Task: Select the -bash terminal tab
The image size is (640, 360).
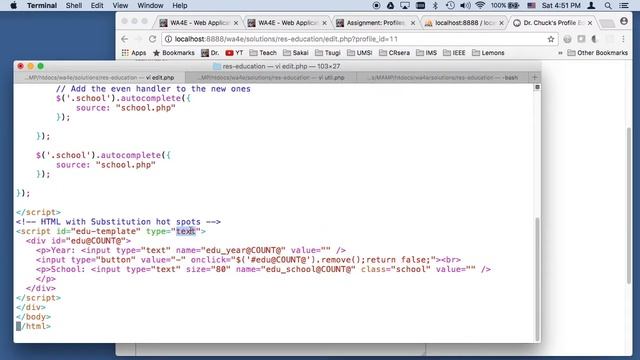Action: click(442, 77)
